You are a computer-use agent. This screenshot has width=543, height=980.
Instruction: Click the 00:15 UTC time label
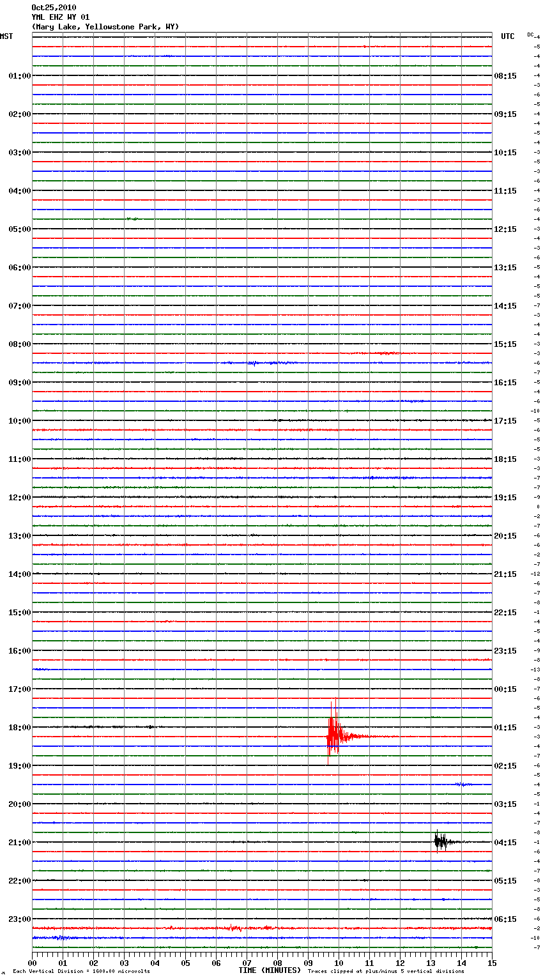(505, 689)
